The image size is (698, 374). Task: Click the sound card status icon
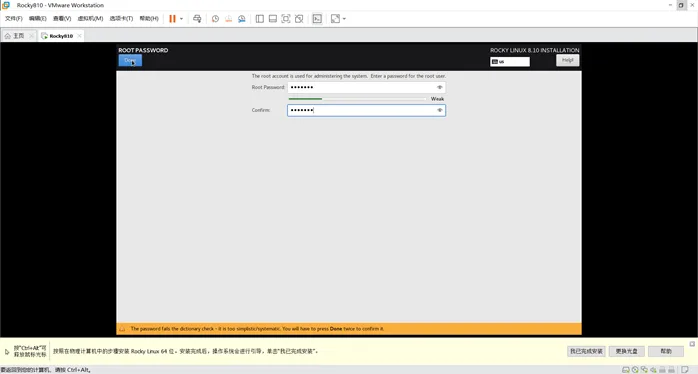653,370
